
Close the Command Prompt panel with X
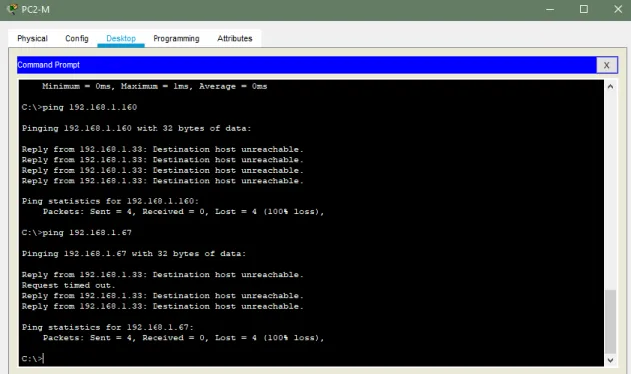[x=606, y=65]
